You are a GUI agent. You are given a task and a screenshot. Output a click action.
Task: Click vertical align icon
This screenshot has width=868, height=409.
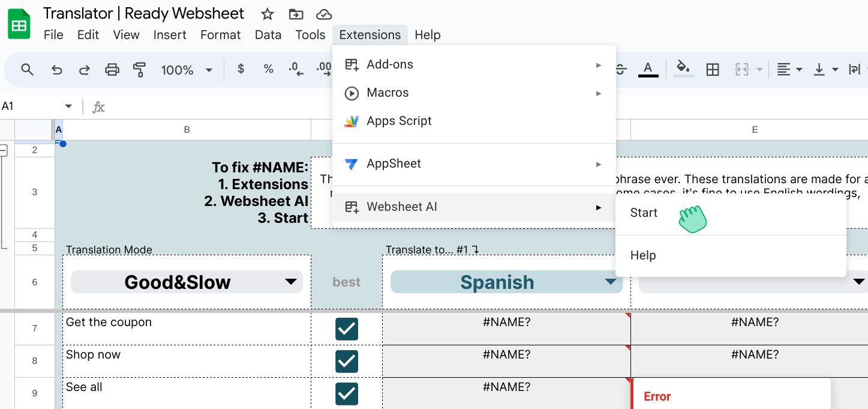click(x=819, y=70)
